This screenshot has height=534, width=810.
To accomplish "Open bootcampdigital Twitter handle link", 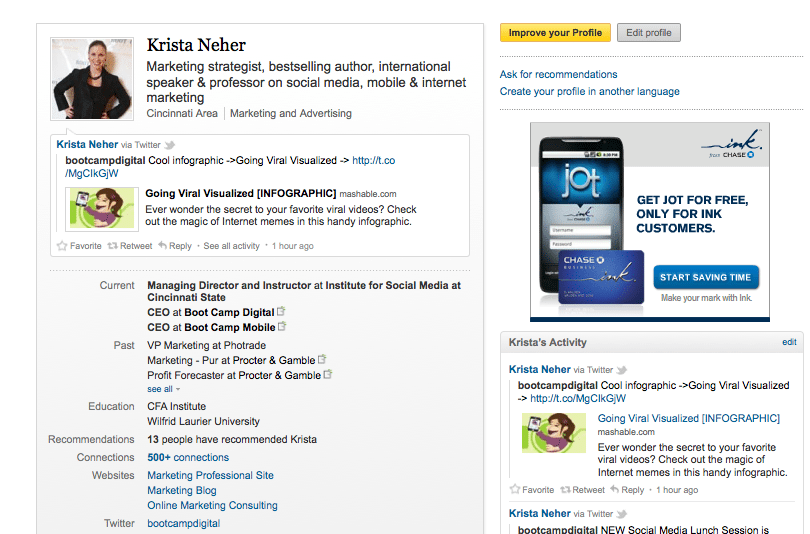I will 183,524.
